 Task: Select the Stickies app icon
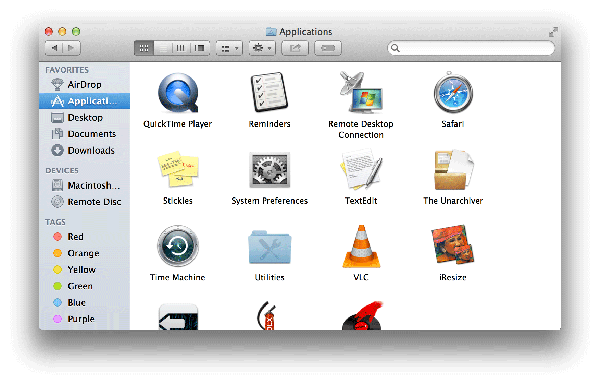coord(178,169)
